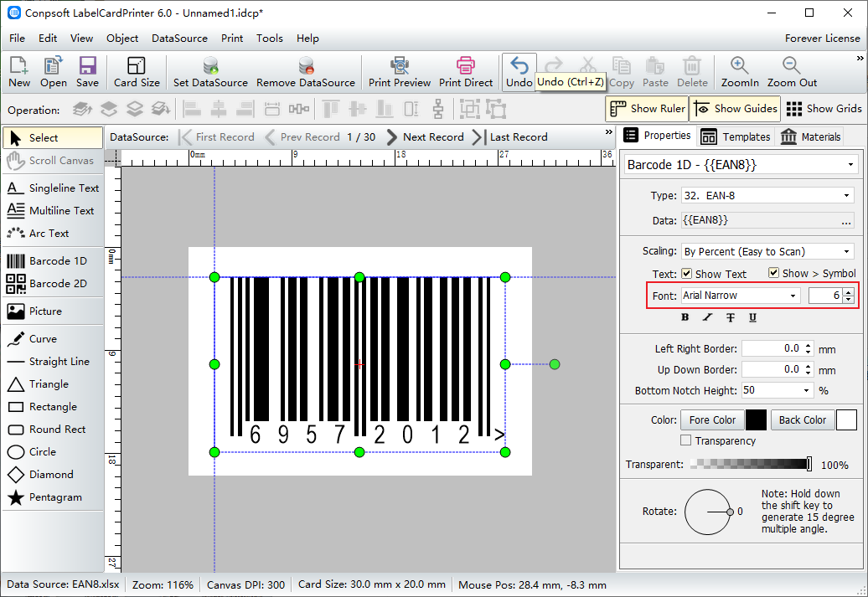Toggle Show Ruler
The width and height of the screenshot is (868, 597).
(647, 109)
